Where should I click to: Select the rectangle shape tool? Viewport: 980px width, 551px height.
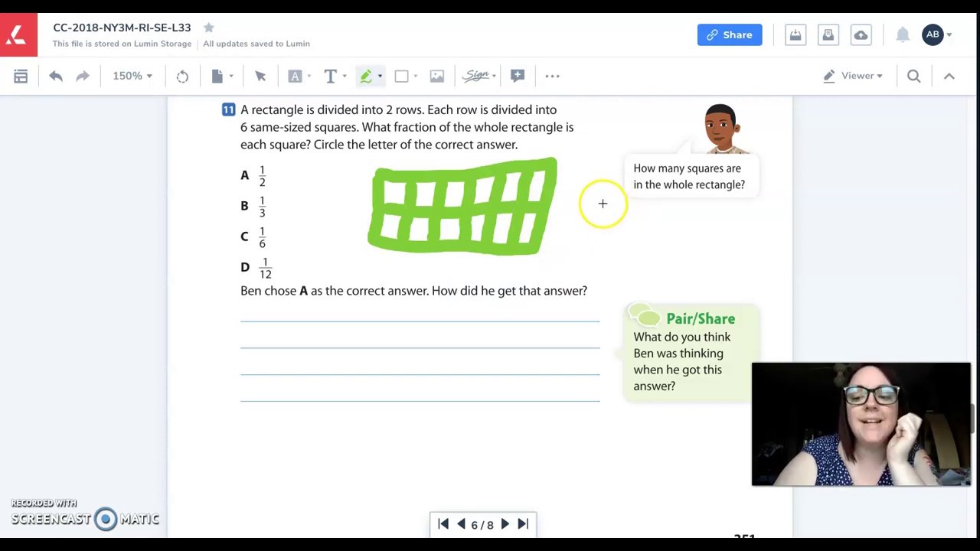(401, 76)
